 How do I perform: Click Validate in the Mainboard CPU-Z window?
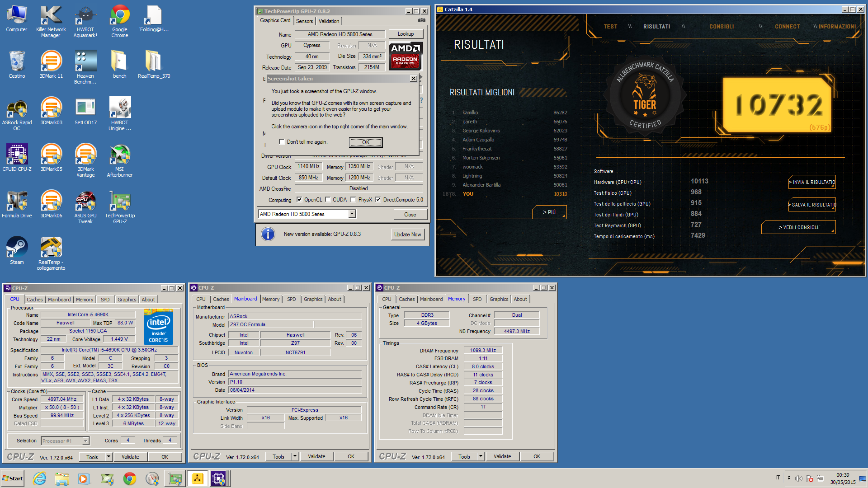click(x=316, y=456)
